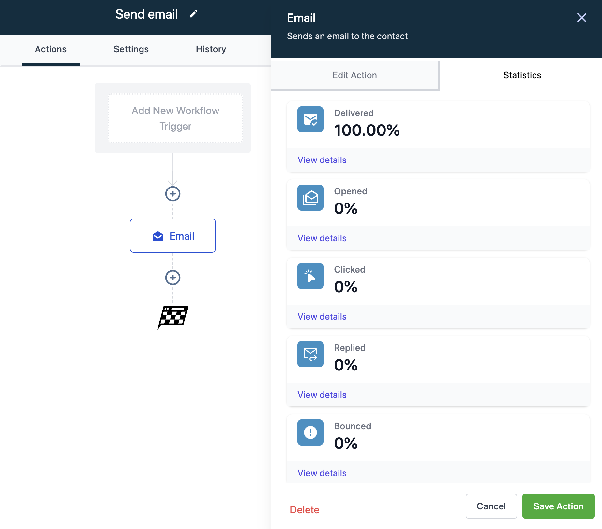Open the History tab
The image size is (602, 529).
211,49
